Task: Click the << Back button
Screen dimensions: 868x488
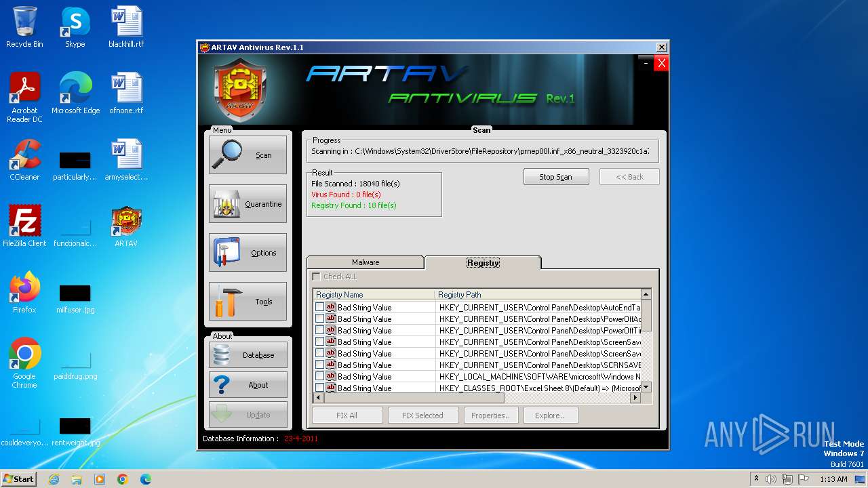Action: coord(629,177)
